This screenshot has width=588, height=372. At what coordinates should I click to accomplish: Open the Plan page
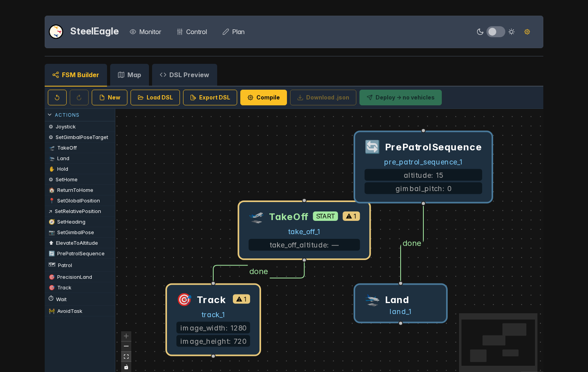coord(234,32)
